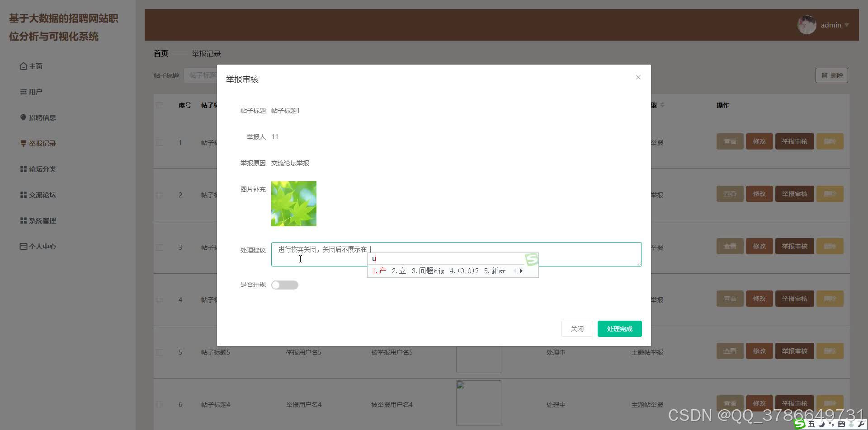Click 删除 button in row 4

[x=830, y=299]
